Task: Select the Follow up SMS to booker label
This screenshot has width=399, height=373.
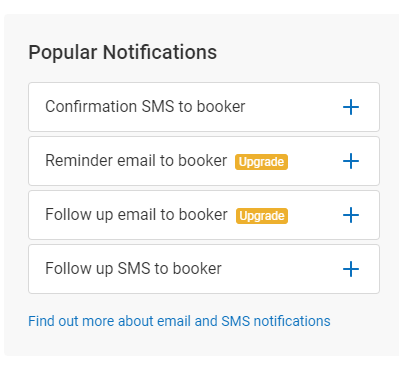Action: click(133, 269)
